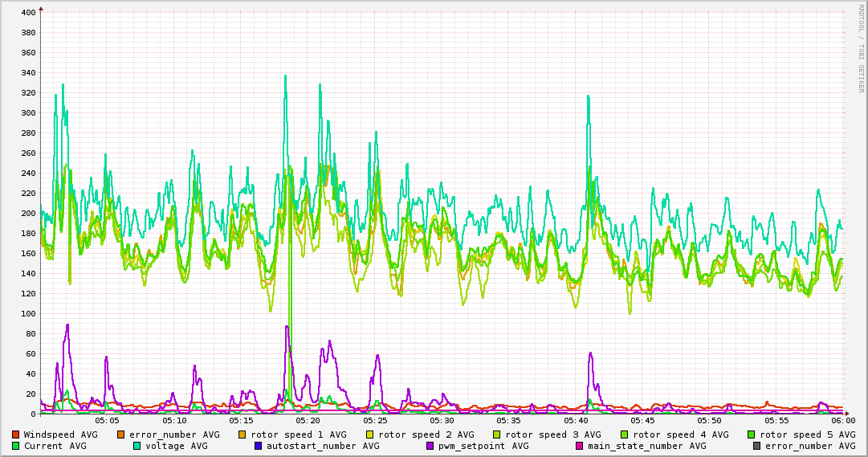Click the 05:10 time axis label
The height and width of the screenshot is (457, 868).
coord(174,421)
